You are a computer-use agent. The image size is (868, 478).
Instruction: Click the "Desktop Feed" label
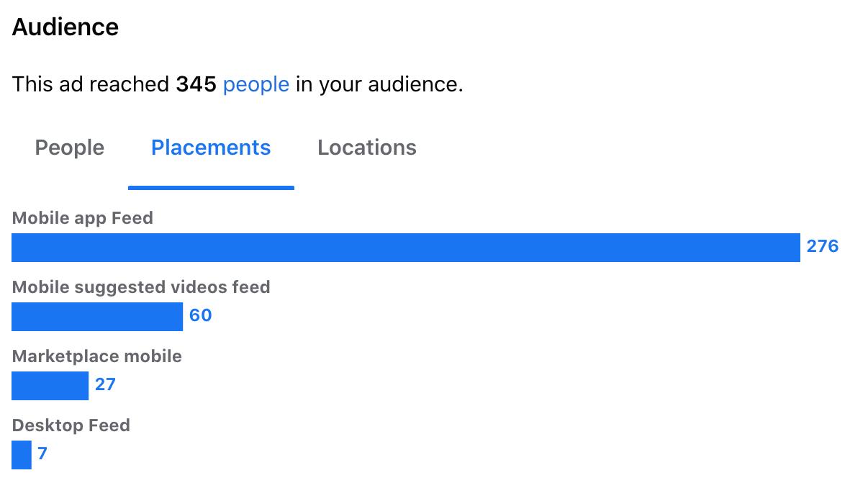pos(71,425)
